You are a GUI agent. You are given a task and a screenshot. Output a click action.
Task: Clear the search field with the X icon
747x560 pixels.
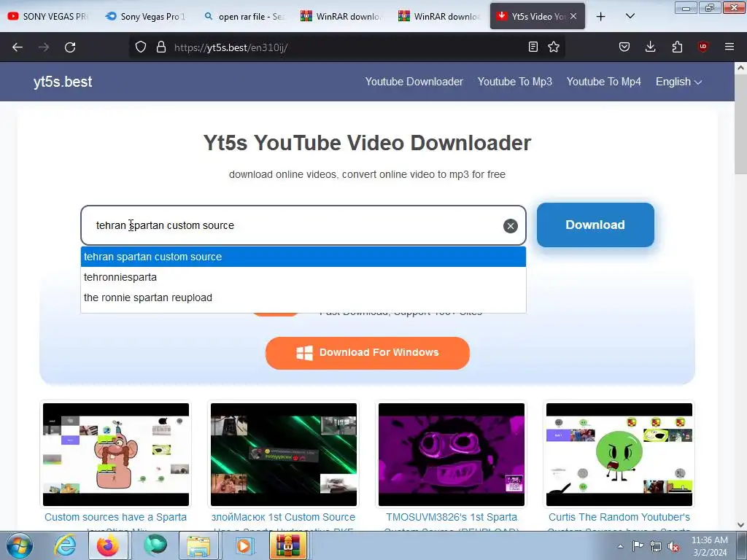(x=510, y=226)
